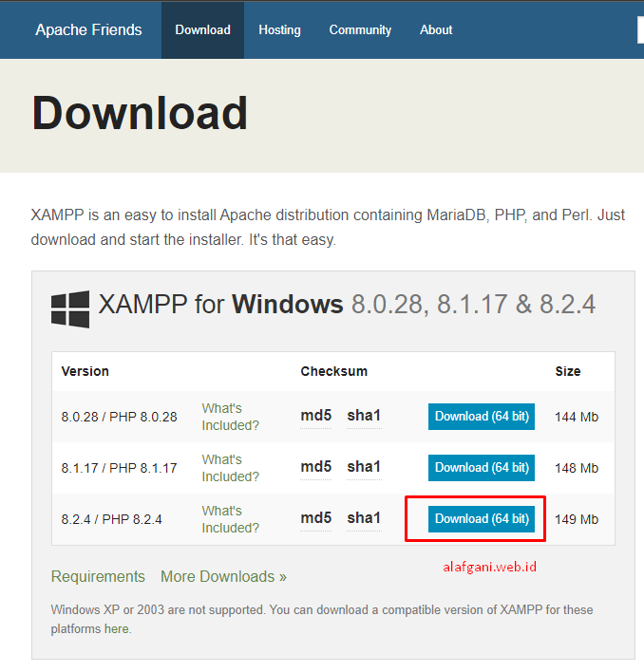The height and width of the screenshot is (672, 644).
Task: Click the 'Version' column header
Action: 85,371
